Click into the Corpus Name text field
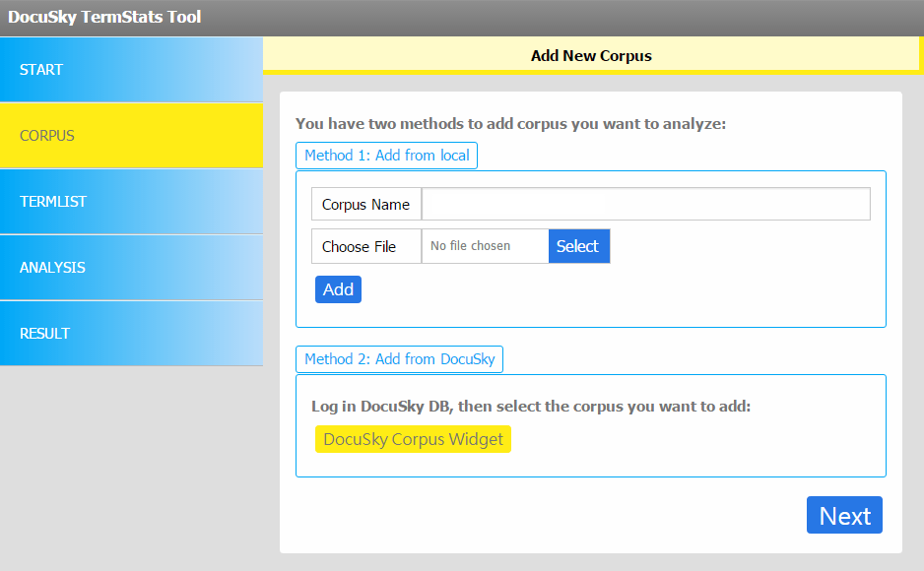The width and height of the screenshot is (924, 571). 645,205
